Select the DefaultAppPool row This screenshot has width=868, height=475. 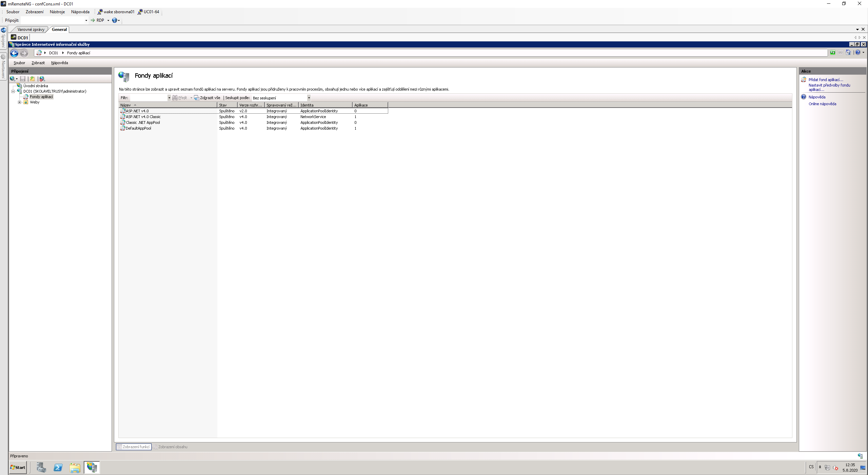pyautogui.click(x=138, y=128)
